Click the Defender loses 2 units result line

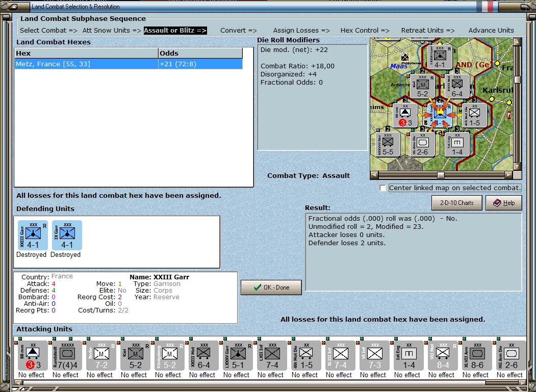pos(347,243)
